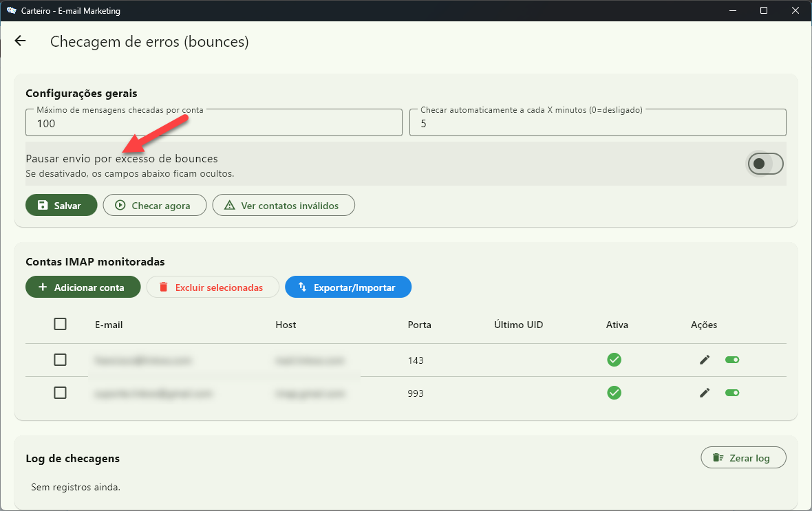Check the select-all checkbox in table header
Viewport: 812px width, 511px height.
point(60,324)
